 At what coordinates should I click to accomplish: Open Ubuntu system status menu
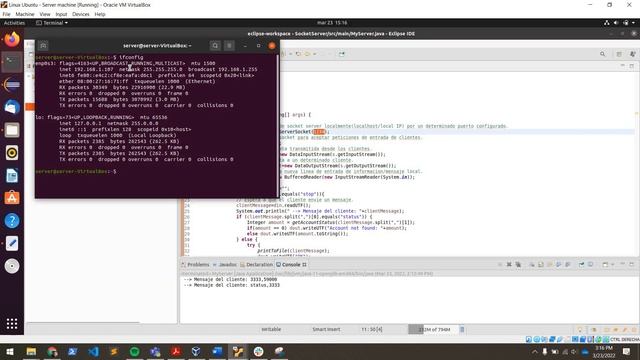[x=620, y=23]
